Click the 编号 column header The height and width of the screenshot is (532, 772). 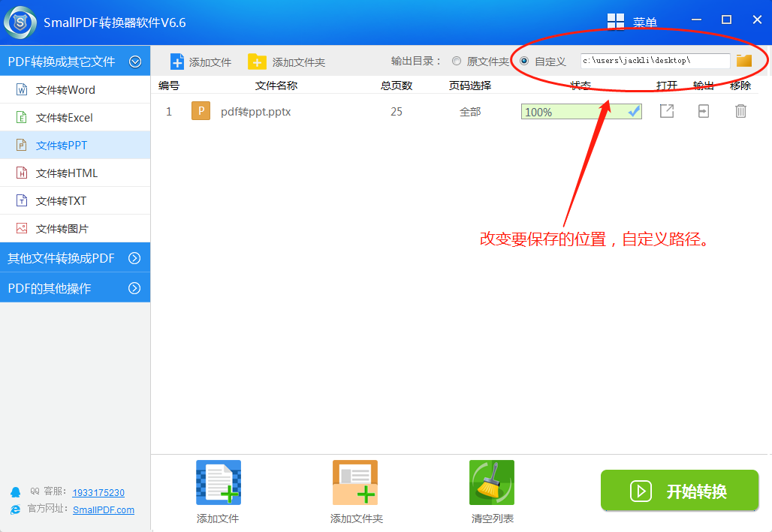169,86
